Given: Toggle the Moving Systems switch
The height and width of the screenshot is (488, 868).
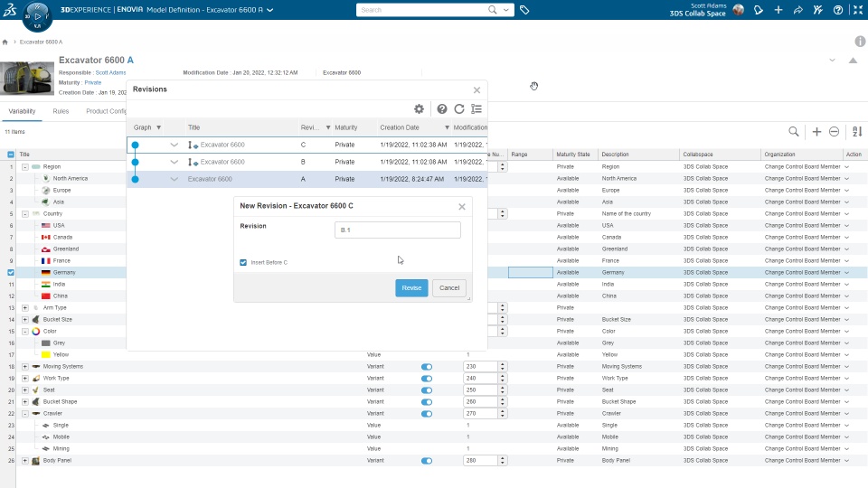Looking at the screenshot, I should (x=426, y=367).
